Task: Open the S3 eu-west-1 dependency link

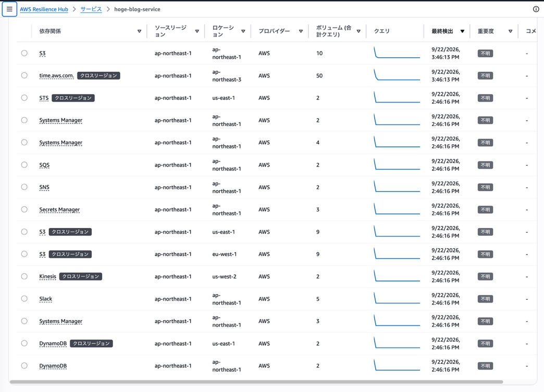Action: pyautogui.click(x=42, y=255)
